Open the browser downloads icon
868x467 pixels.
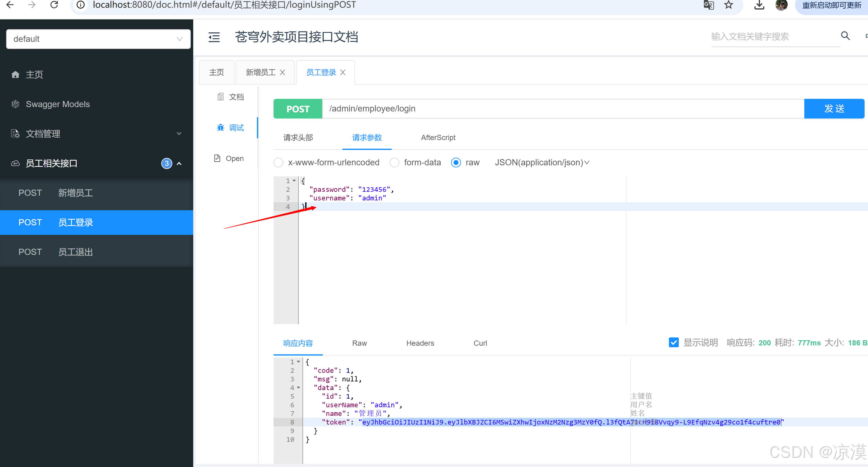(x=759, y=5)
